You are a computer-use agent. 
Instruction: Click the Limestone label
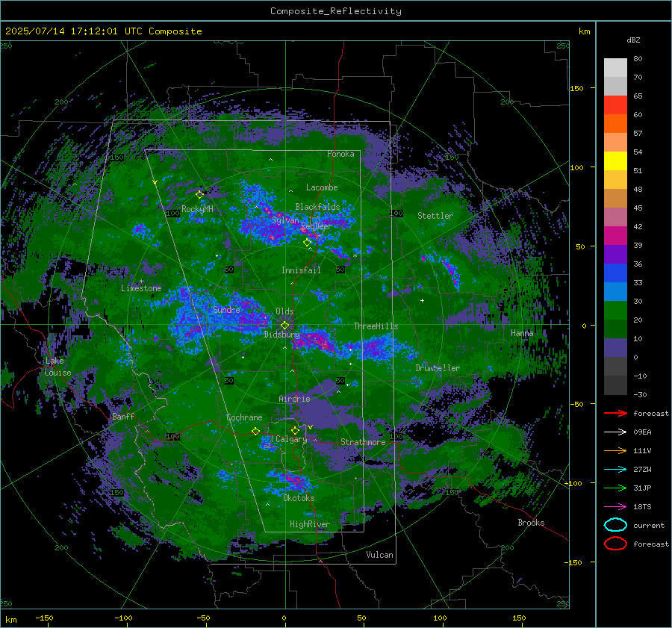pyautogui.click(x=141, y=288)
